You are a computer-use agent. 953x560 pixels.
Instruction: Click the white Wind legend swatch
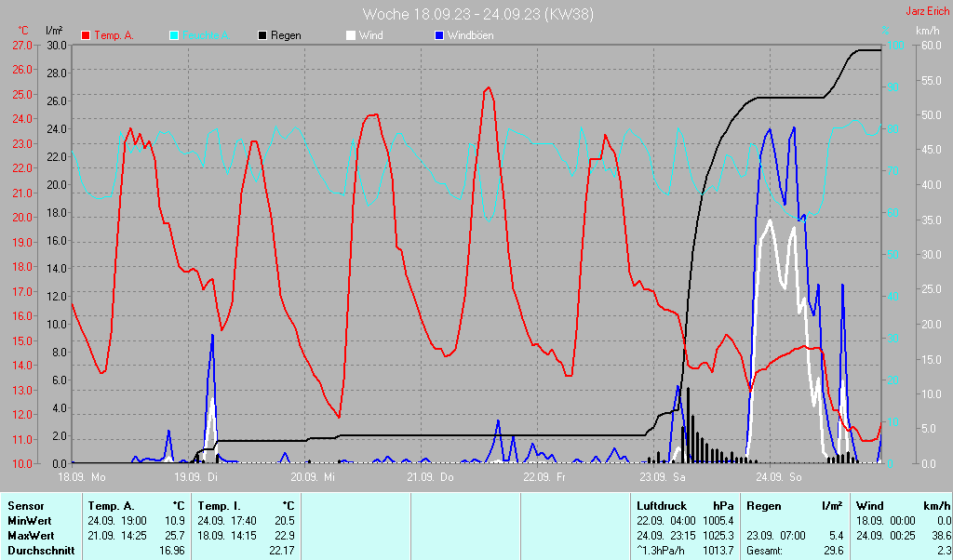[351, 35]
